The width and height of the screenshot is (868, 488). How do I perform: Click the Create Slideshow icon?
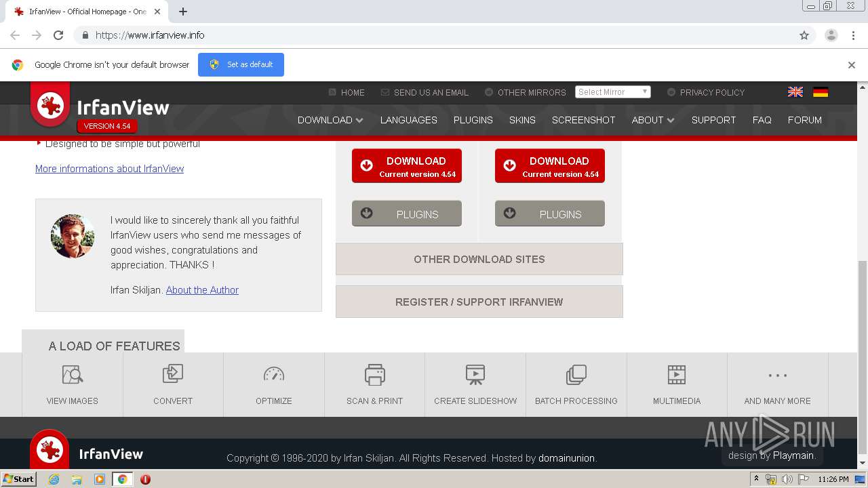click(475, 374)
